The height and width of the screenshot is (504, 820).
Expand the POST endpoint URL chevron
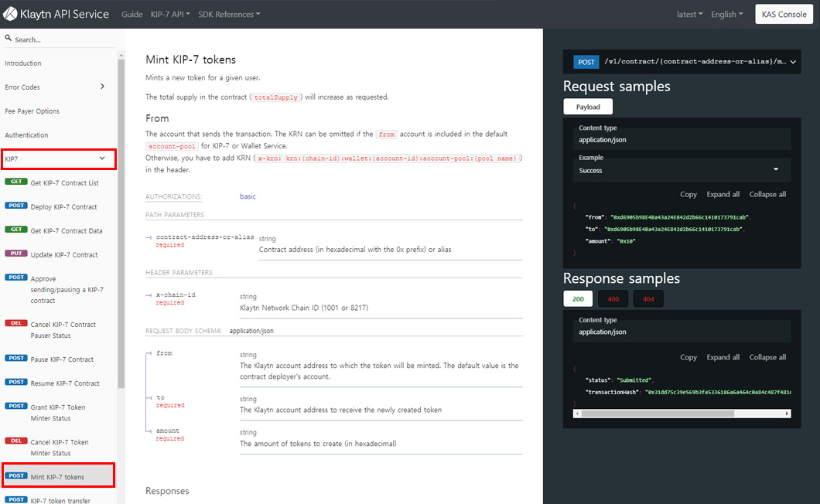(794, 62)
